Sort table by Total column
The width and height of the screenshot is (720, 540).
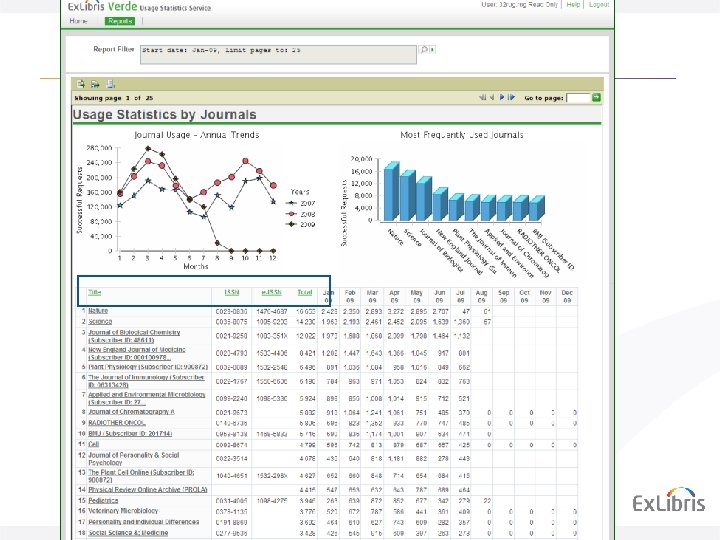(305, 292)
